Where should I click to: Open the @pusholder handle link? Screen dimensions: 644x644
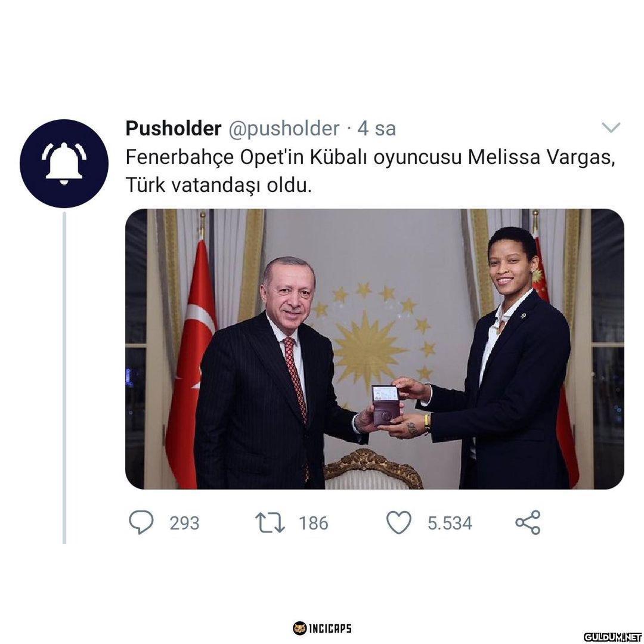click(284, 129)
